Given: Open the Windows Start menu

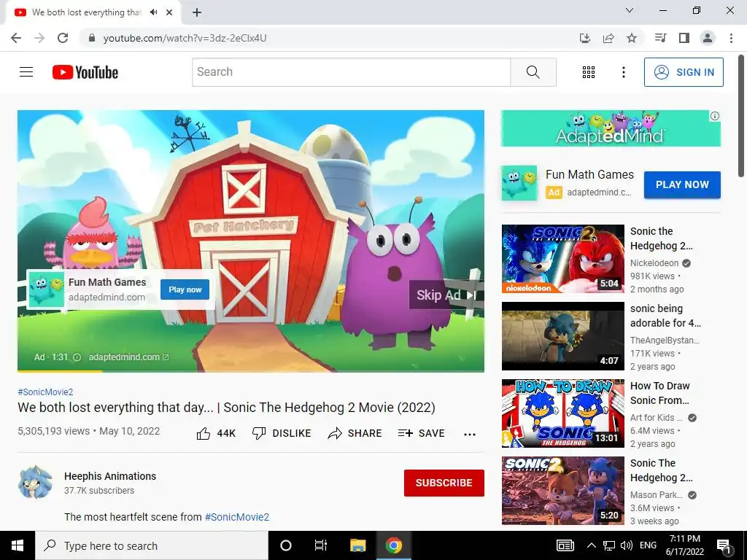Looking at the screenshot, I should pyautogui.click(x=18, y=545).
